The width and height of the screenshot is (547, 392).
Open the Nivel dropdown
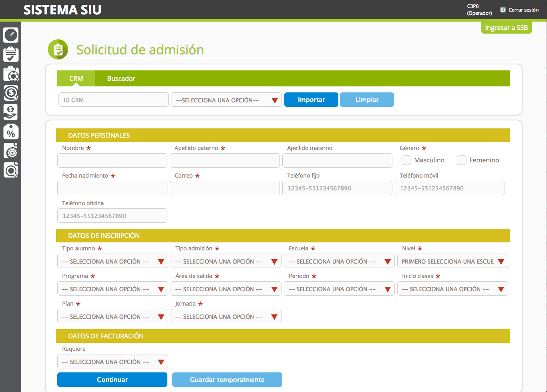coord(452,261)
